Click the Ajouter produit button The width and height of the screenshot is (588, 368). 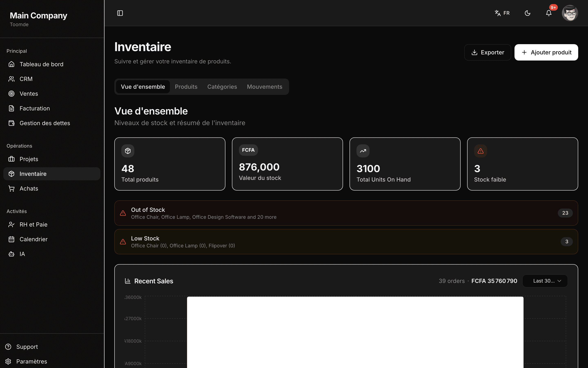[546, 52]
